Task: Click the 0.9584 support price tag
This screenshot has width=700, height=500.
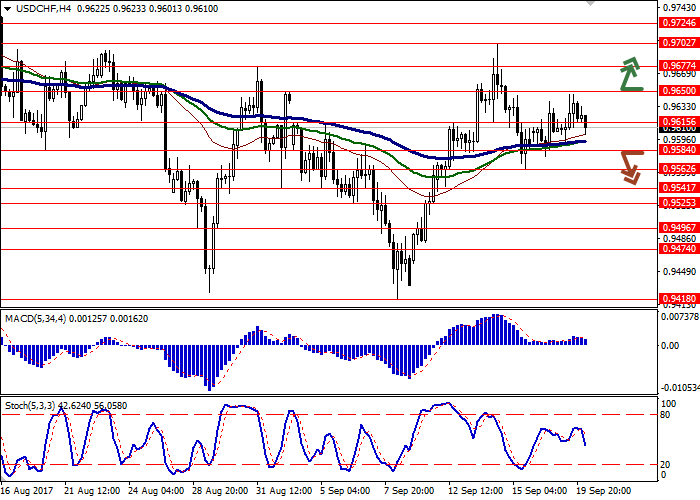Action: [678, 150]
